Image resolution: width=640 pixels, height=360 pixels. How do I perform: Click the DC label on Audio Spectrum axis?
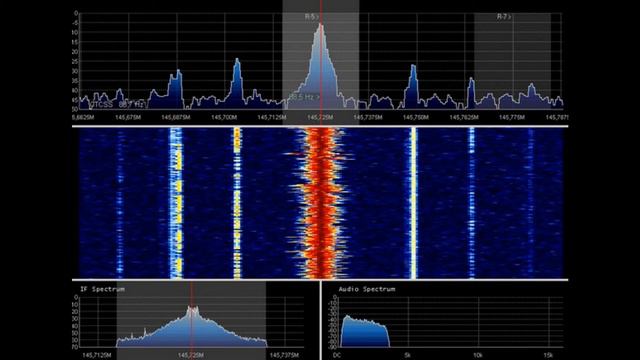point(337,355)
